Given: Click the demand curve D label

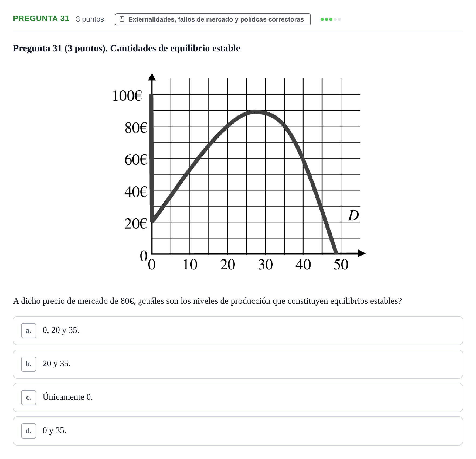Looking at the screenshot, I should click(353, 215).
